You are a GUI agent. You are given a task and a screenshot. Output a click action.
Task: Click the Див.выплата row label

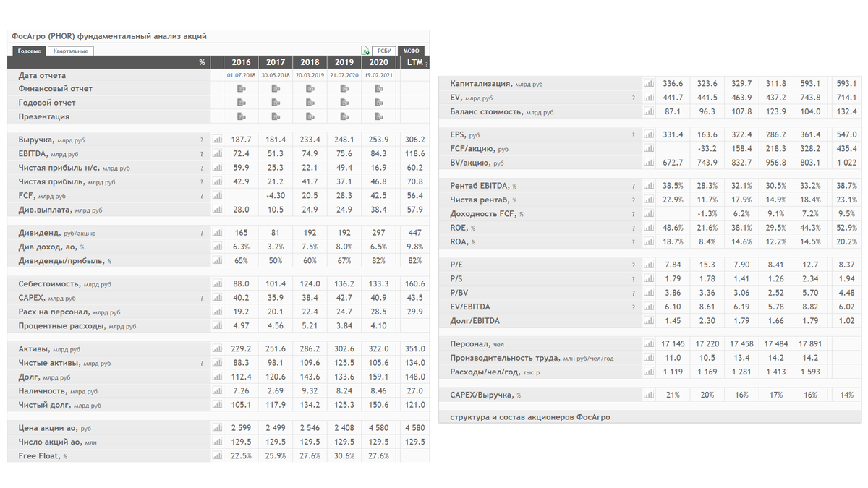[60, 210]
